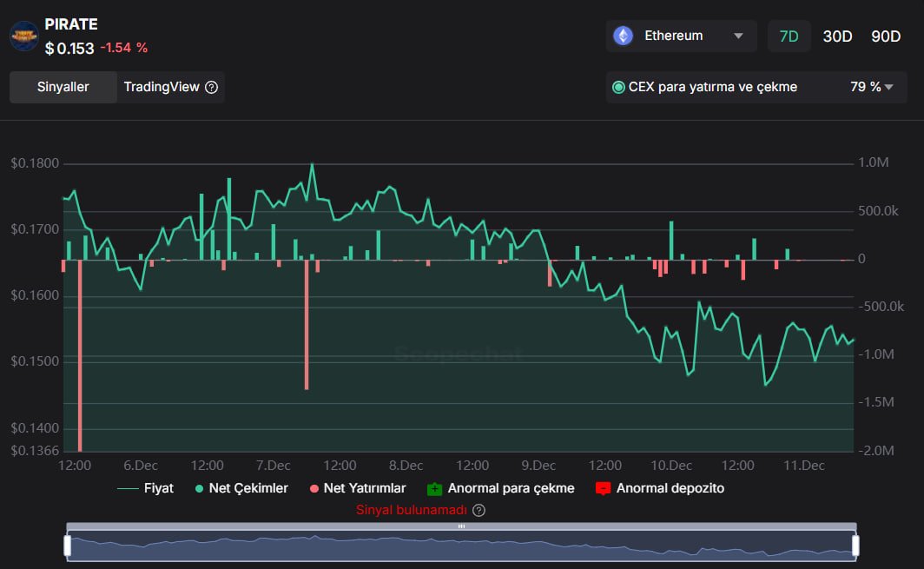Click the Sinyal bulunamadı message
The width and height of the screenshot is (924, 569).
[412, 510]
